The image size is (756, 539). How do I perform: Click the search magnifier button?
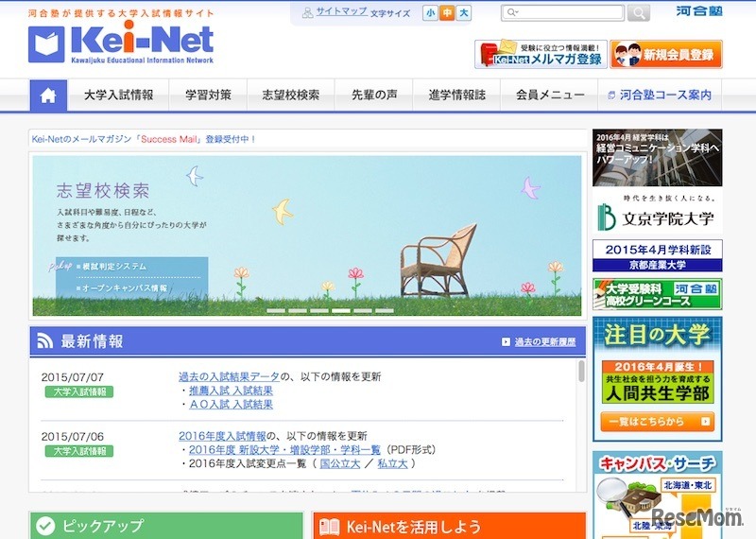[x=639, y=13]
